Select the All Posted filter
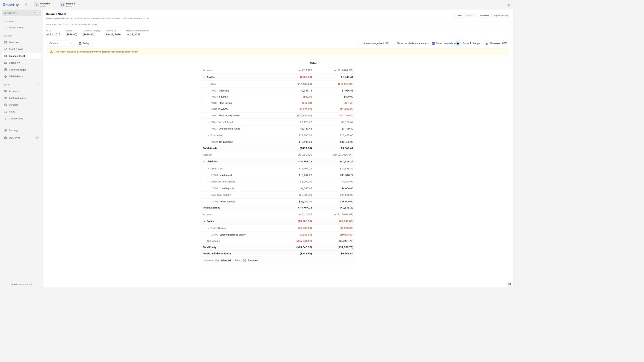This screenshot has width=644, height=362. tap(484, 16)
